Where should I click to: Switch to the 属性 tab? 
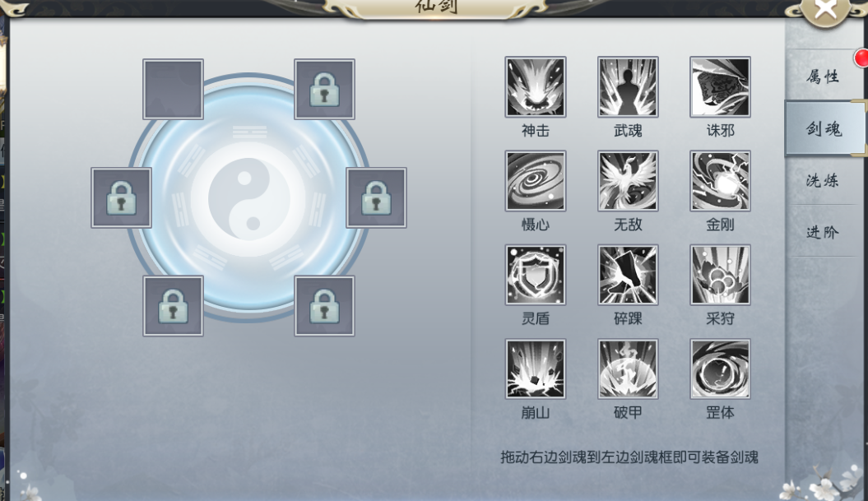[x=824, y=76]
